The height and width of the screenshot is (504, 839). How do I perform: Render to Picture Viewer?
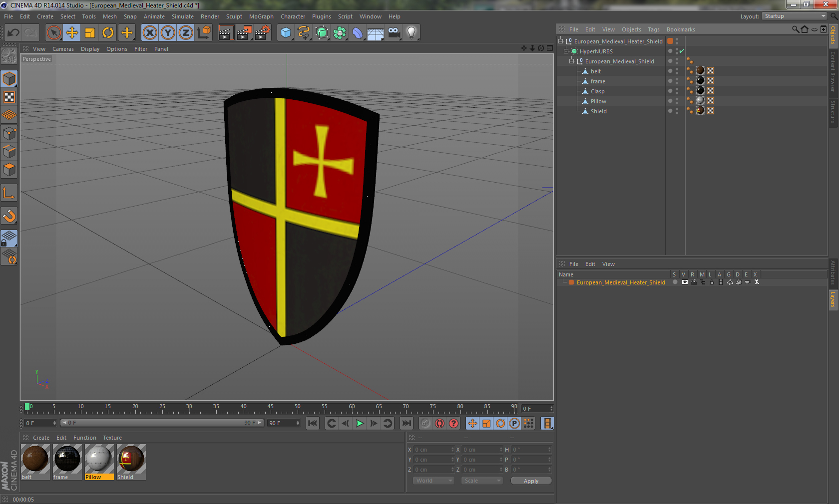tap(244, 33)
